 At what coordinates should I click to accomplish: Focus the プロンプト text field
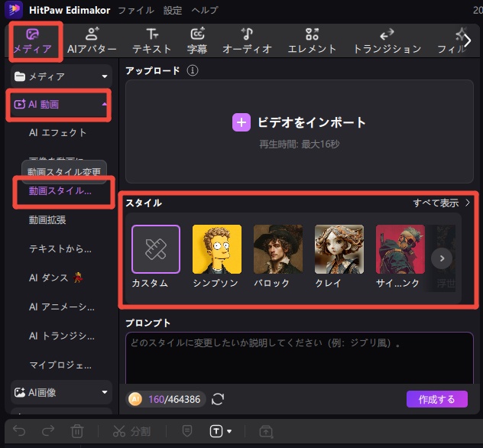click(x=299, y=358)
